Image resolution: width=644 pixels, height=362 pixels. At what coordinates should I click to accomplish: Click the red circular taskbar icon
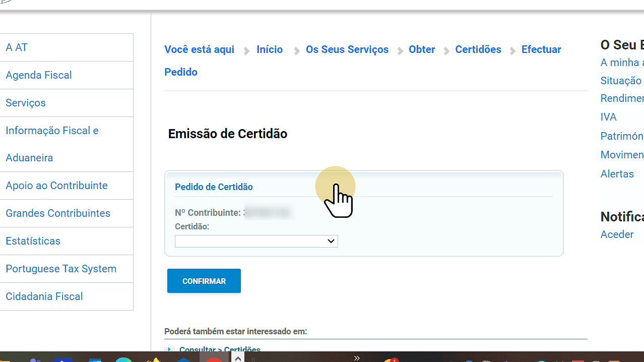(214, 360)
